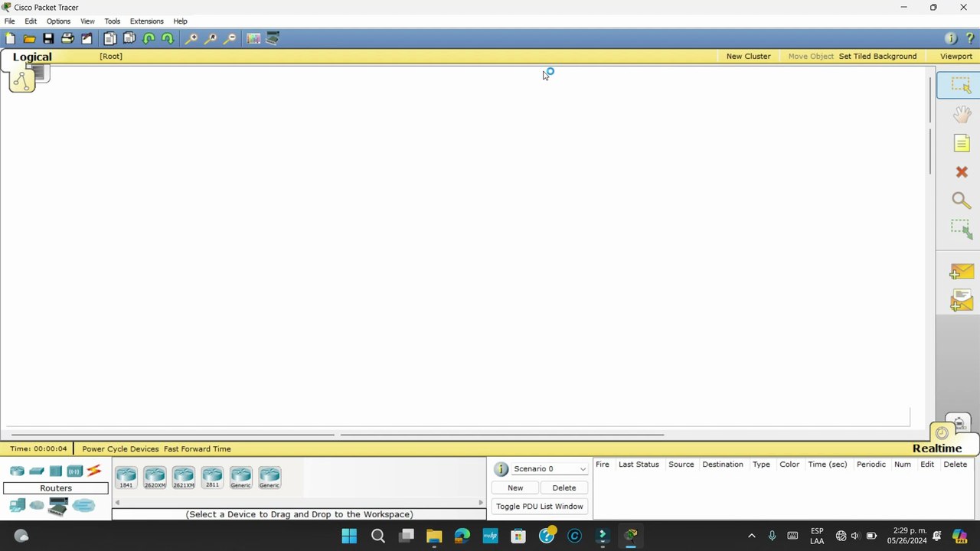Zoom out of the workspace
980x551 pixels.
pyautogui.click(x=230, y=38)
